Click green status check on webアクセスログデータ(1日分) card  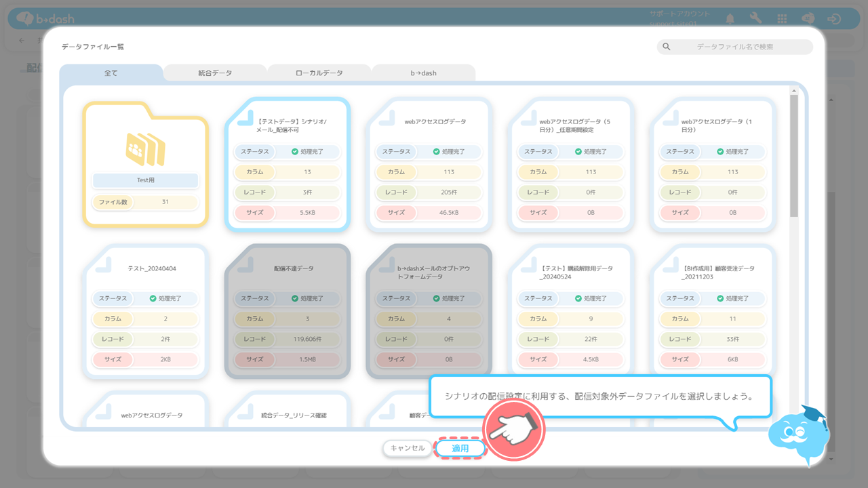[x=720, y=152]
